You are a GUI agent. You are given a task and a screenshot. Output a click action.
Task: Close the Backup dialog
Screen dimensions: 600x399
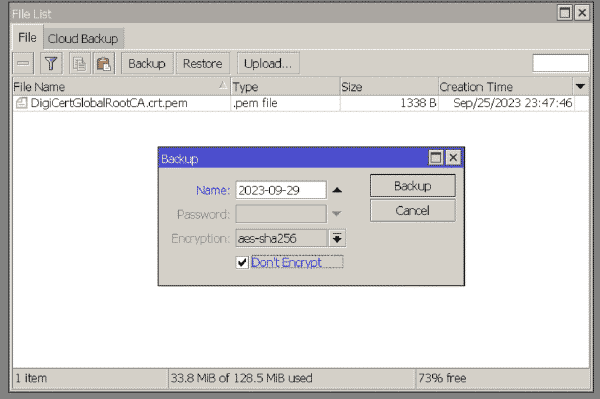453,158
